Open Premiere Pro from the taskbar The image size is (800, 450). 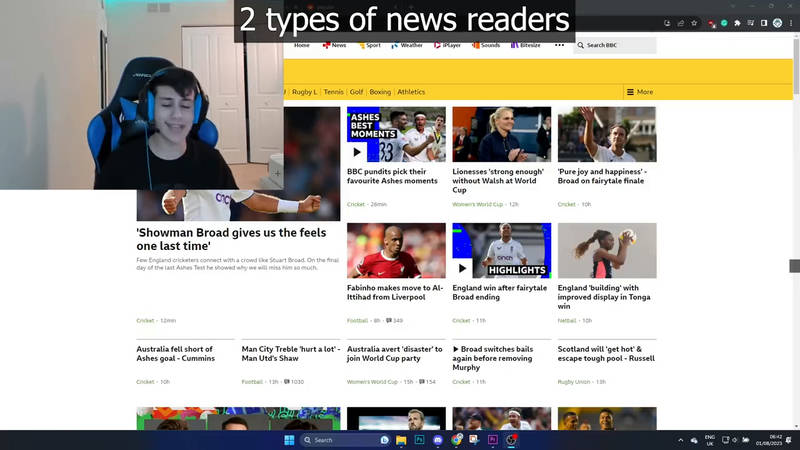coord(493,440)
